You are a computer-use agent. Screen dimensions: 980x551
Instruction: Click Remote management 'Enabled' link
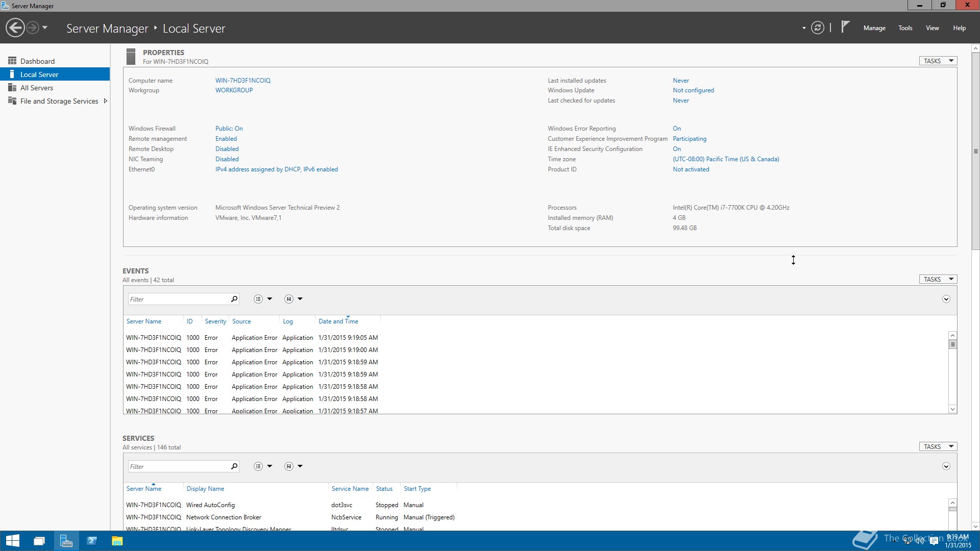tap(226, 138)
